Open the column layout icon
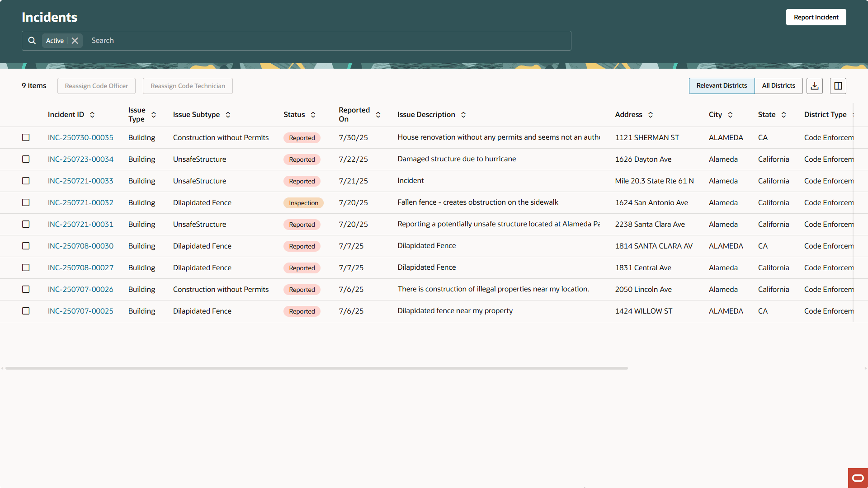Viewport: 868px width, 488px height. click(838, 86)
